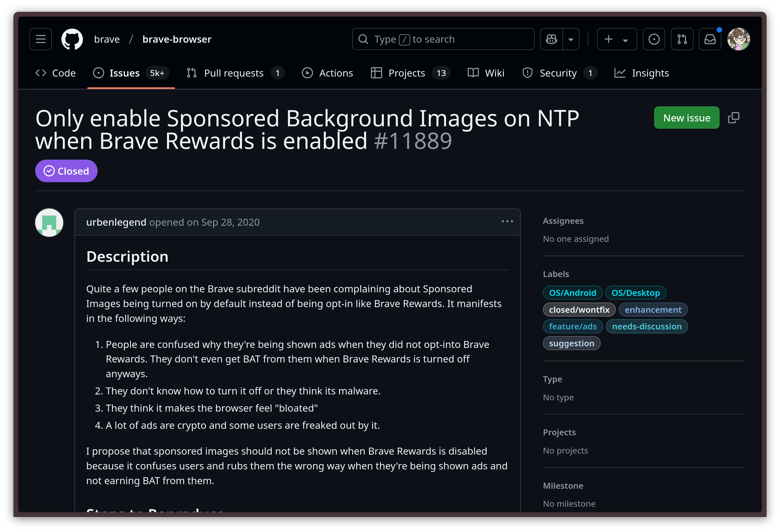The image size is (780, 532).
Task: Switch to the Projects tab
Action: tap(410, 73)
